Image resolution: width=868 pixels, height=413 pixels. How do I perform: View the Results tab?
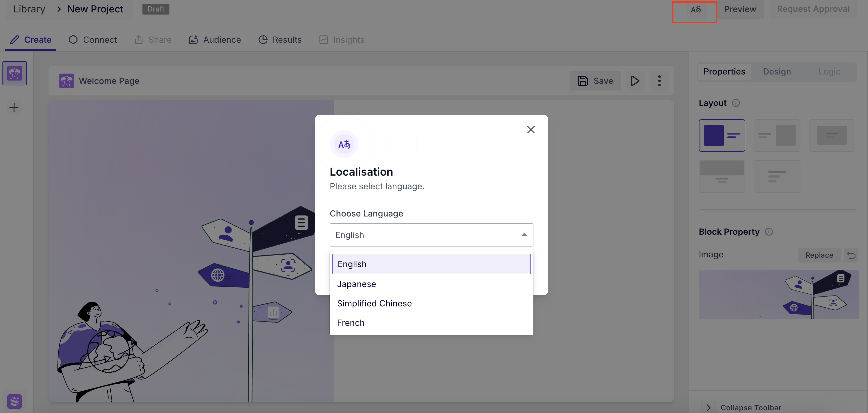tap(280, 40)
